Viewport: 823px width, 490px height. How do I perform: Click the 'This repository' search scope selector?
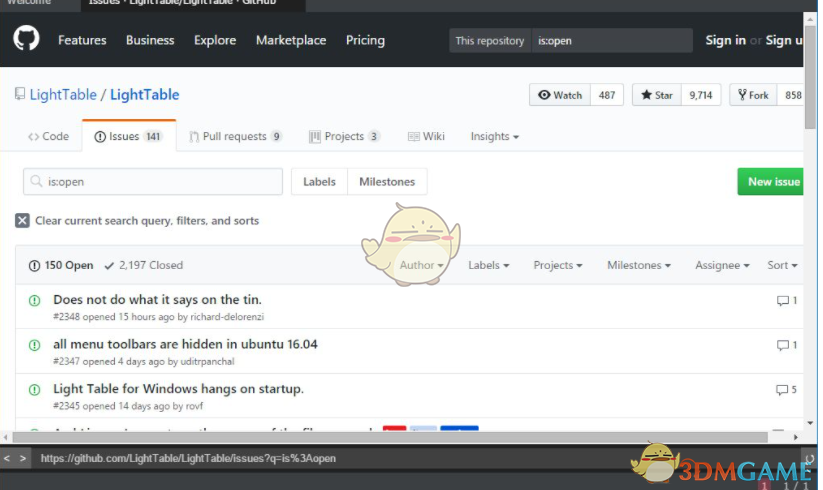point(490,40)
